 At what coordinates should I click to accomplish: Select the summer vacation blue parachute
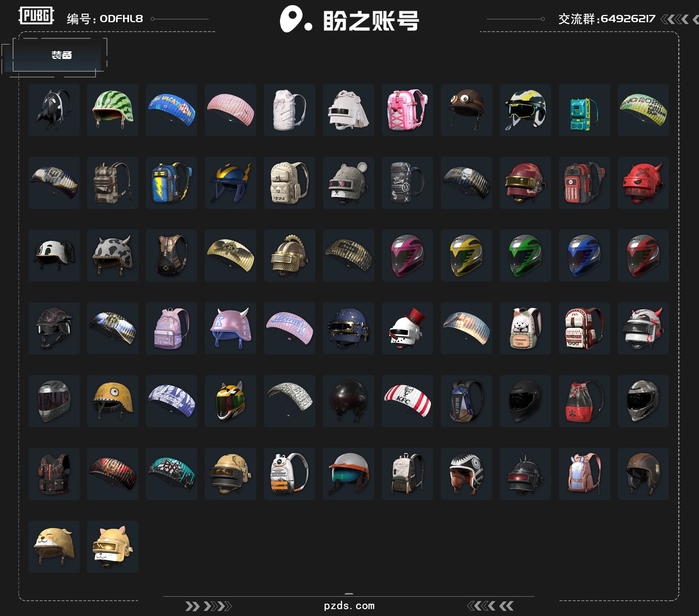[171, 110]
